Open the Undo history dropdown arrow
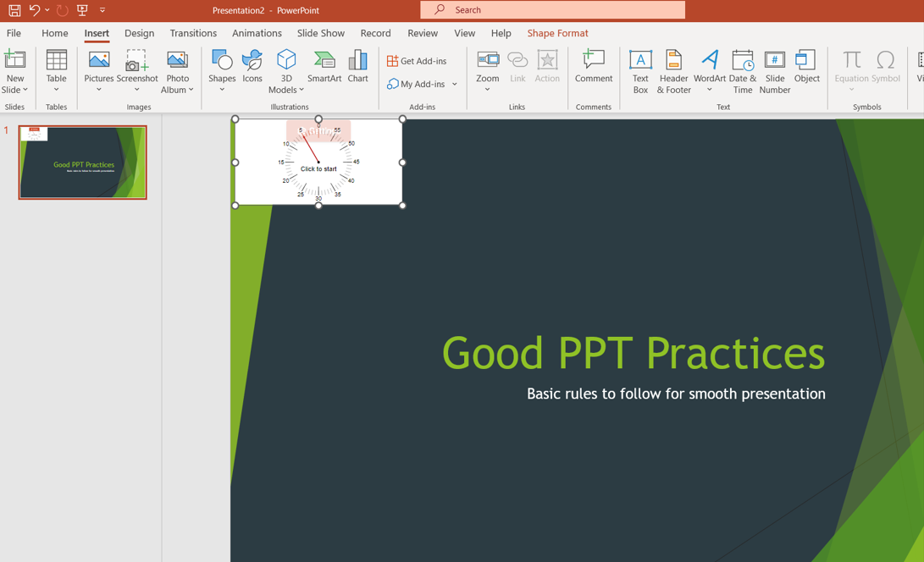Screen dimensions: 924x562 point(47,10)
